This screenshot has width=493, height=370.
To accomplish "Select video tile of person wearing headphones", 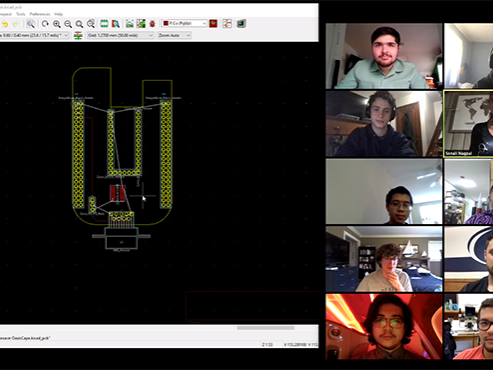I will (384, 124).
